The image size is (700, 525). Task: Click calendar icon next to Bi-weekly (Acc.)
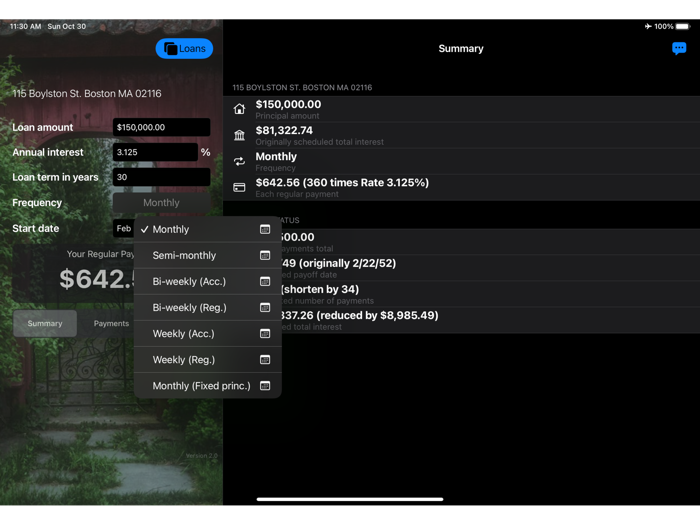[265, 282]
